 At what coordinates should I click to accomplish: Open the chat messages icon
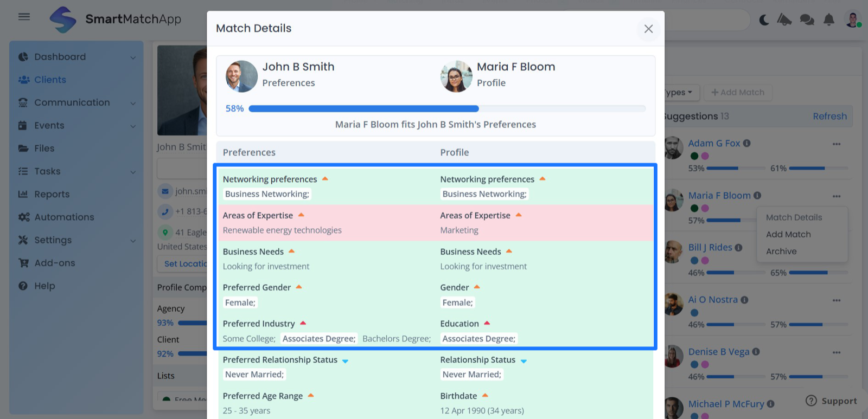click(x=807, y=20)
